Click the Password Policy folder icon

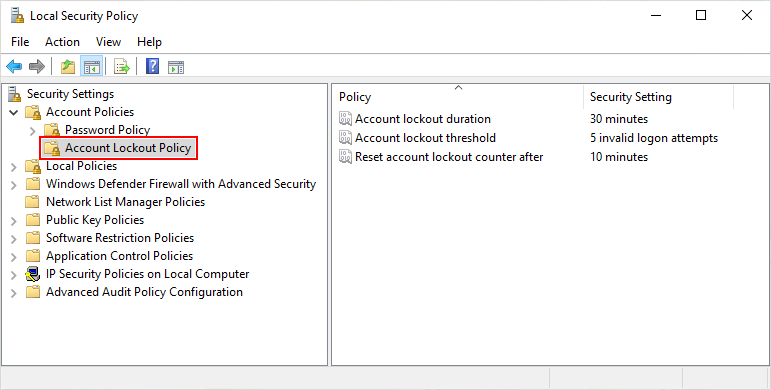(52, 130)
